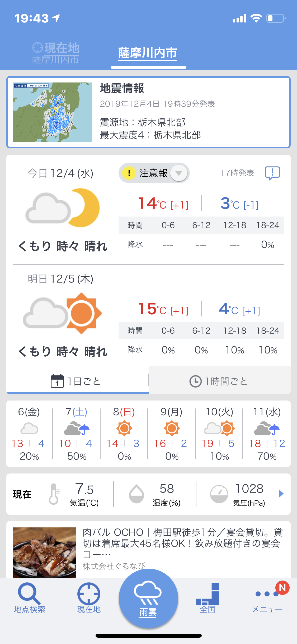Open the 肉バル OCHO advertisement link
Viewport: 297px width, 644px height.
pyautogui.click(x=182, y=543)
